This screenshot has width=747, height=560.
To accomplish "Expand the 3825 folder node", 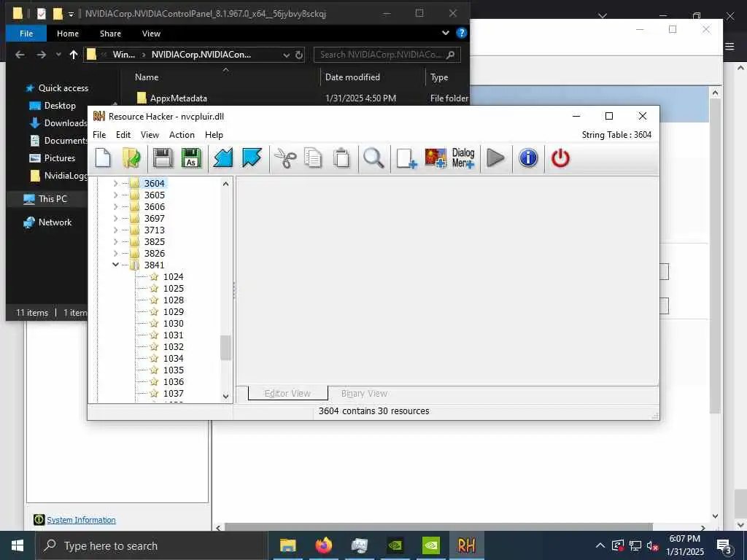I will 115,241.
